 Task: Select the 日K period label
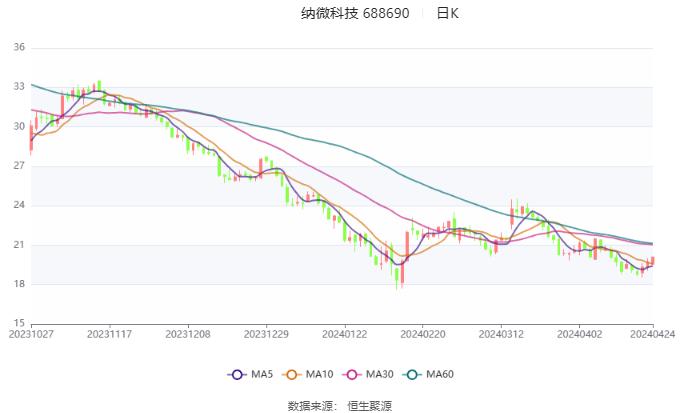tap(447, 13)
